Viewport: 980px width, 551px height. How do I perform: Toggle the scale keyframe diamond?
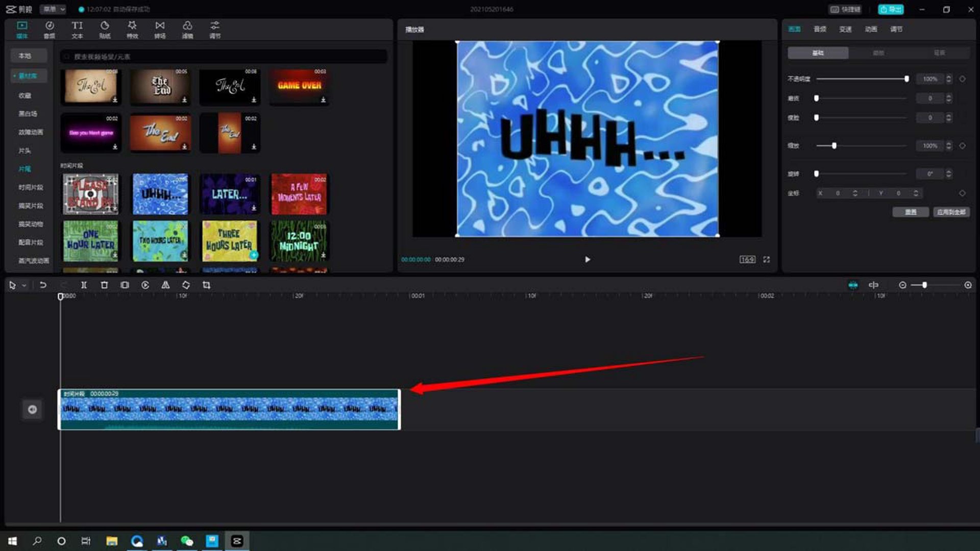[x=962, y=146]
